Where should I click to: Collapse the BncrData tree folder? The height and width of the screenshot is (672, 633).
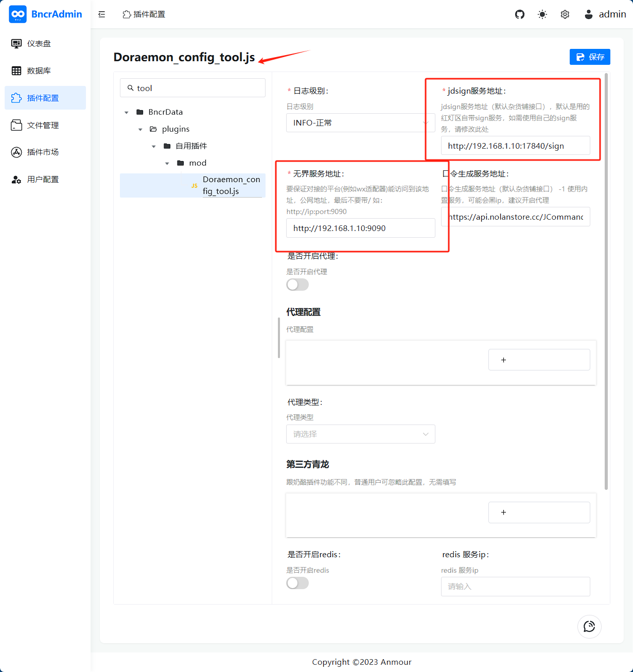pyautogui.click(x=127, y=112)
